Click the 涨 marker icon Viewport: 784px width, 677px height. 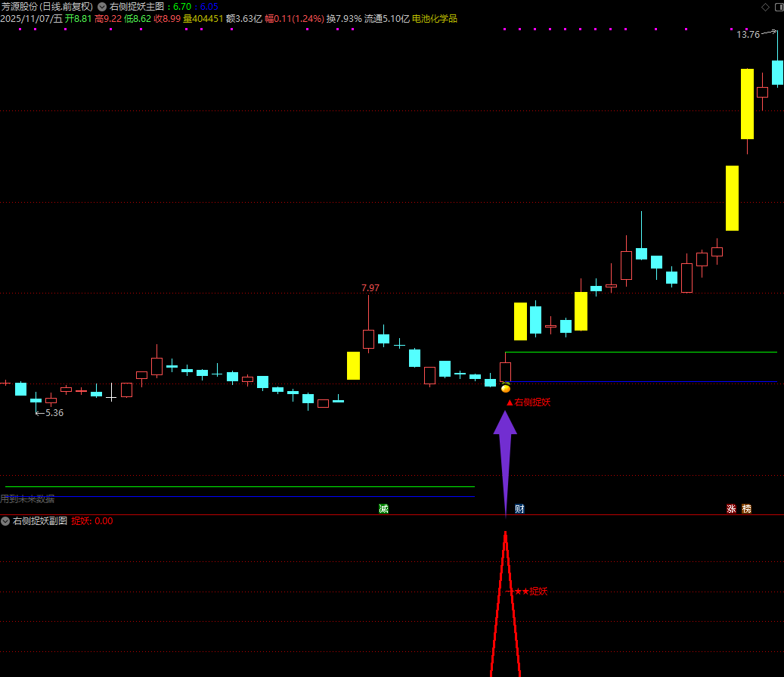click(731, 509)
